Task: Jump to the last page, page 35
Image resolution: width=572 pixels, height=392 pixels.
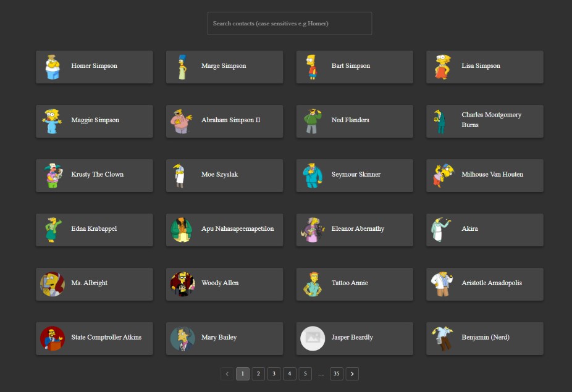Action: (x=336, y=374)
